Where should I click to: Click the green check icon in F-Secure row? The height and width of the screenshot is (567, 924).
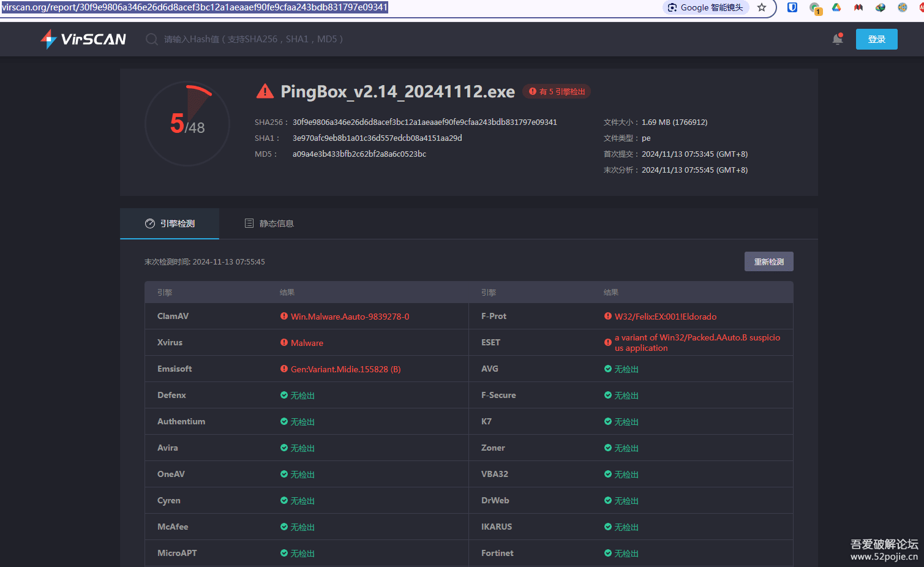click(x=608, y=395)
